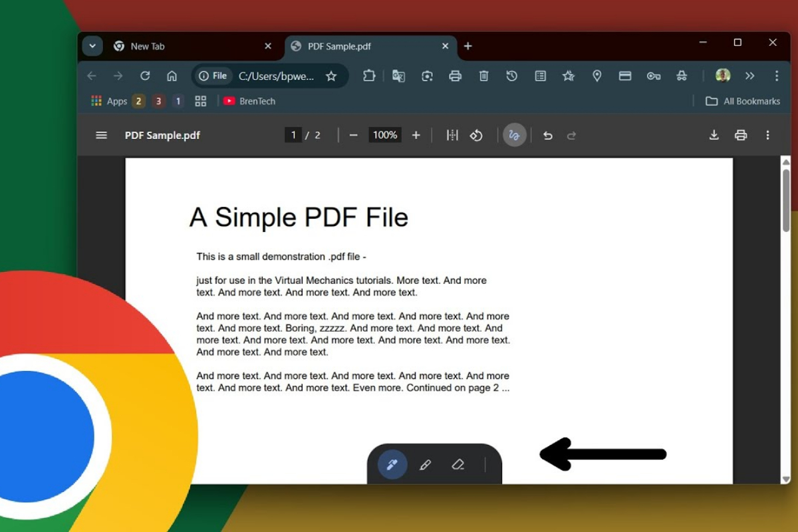Viewport: 798px width, 532px height.
Task: Click the incognito toolbar icon
Action: (x=682, y=76)
